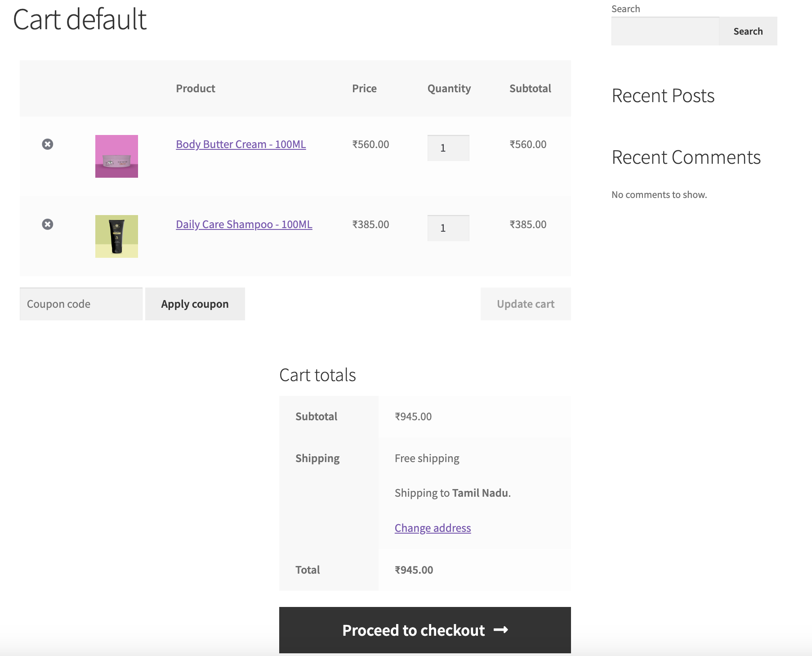Click the Search label above the search box

pyautogui.click(x=625, y=9)
